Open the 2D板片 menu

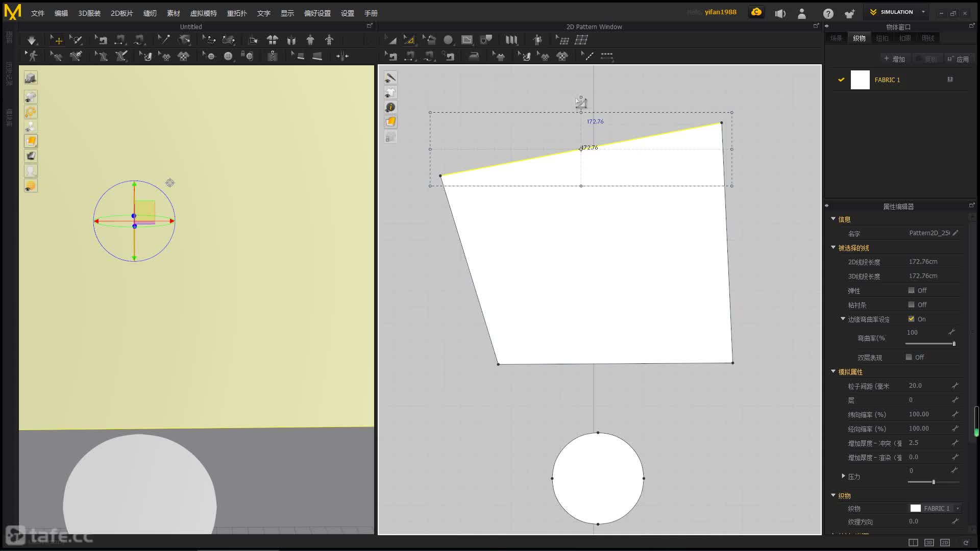121,13
